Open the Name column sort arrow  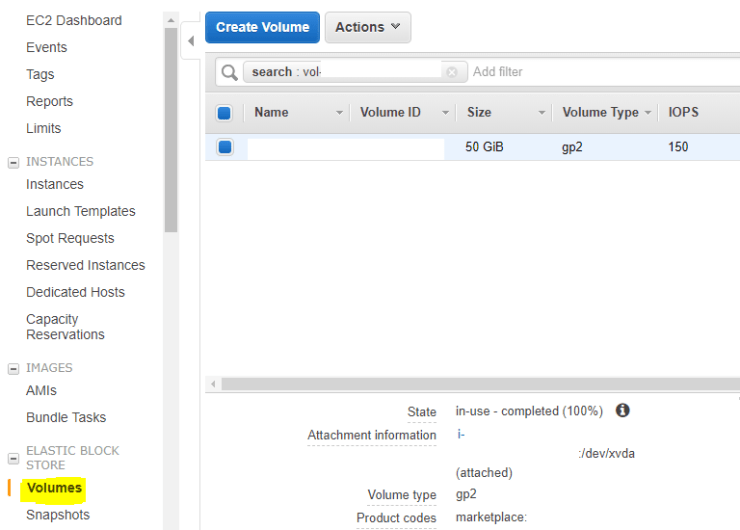click(339, 113)
